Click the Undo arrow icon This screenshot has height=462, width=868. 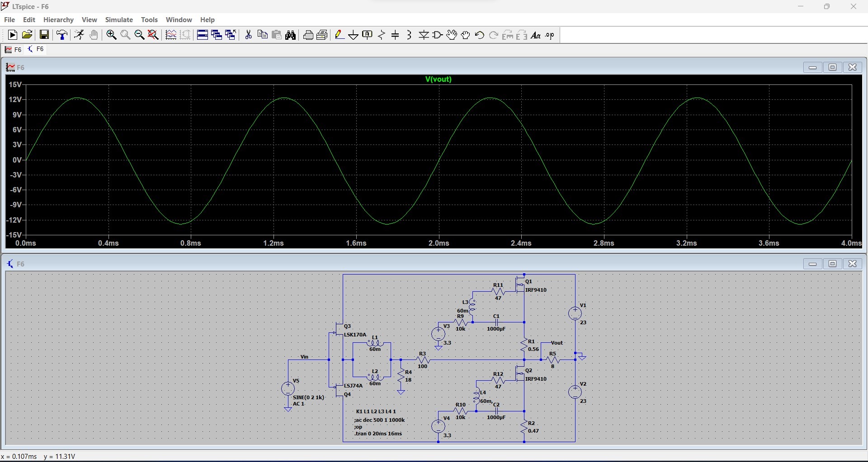480,35
